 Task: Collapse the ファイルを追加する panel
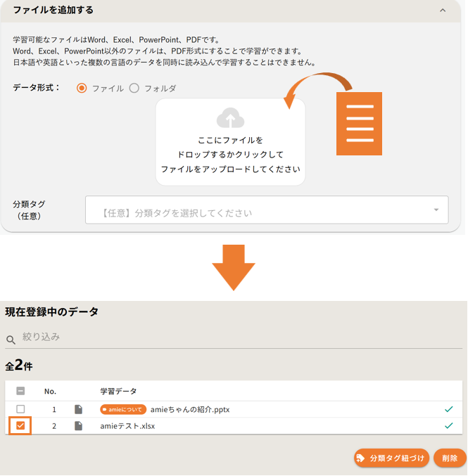(x=443, y=11)
